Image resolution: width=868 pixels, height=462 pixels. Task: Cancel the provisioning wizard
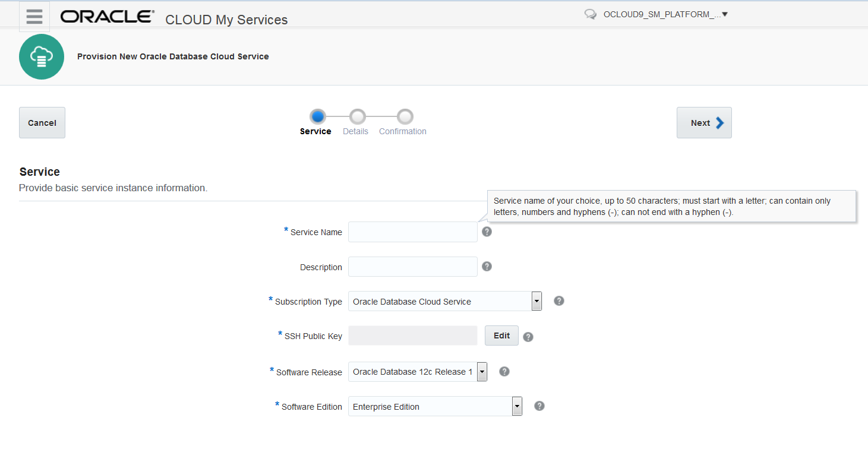42,122
